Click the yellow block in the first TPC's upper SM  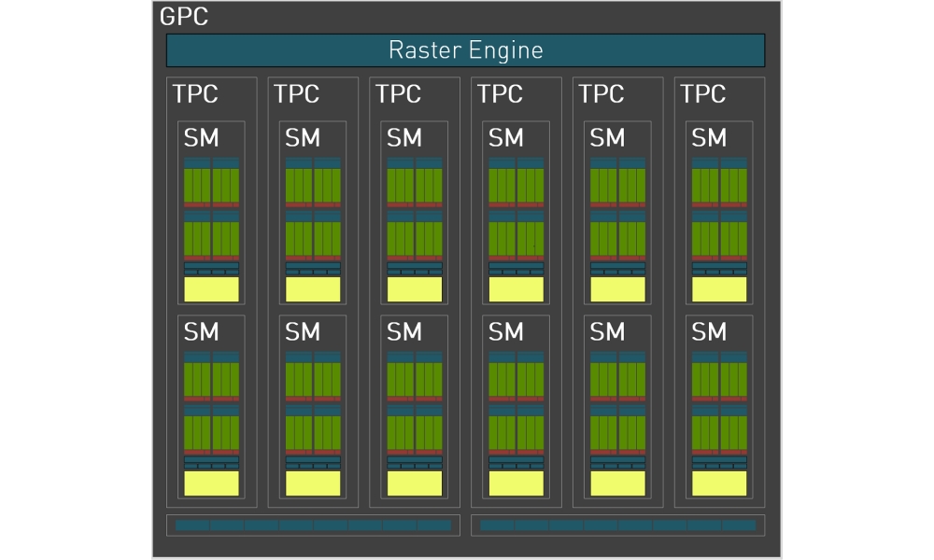[211, 289]
